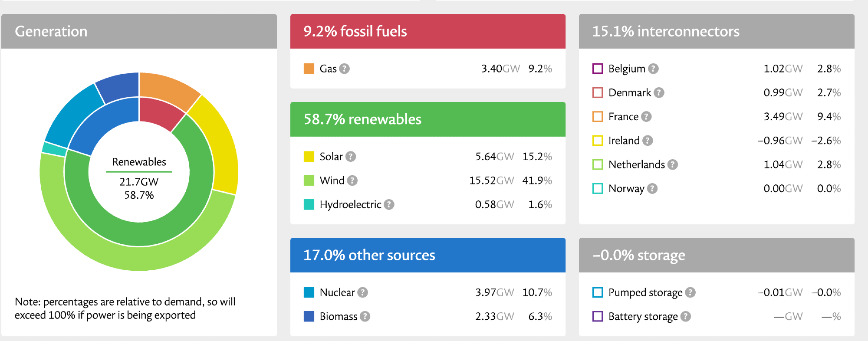Click help icon beside Belgium
This screenshot has height=341, width=868.
(653, 69)
